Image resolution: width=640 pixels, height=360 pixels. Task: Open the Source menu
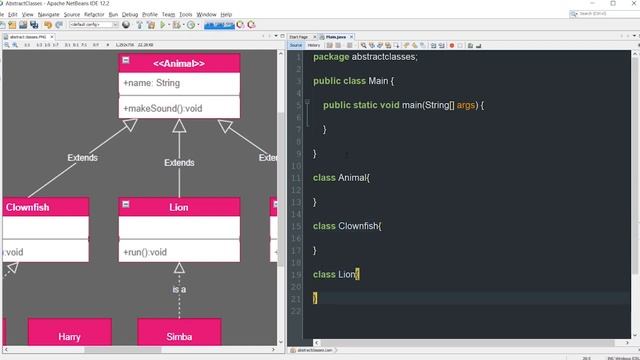click(x=72, y=14)
